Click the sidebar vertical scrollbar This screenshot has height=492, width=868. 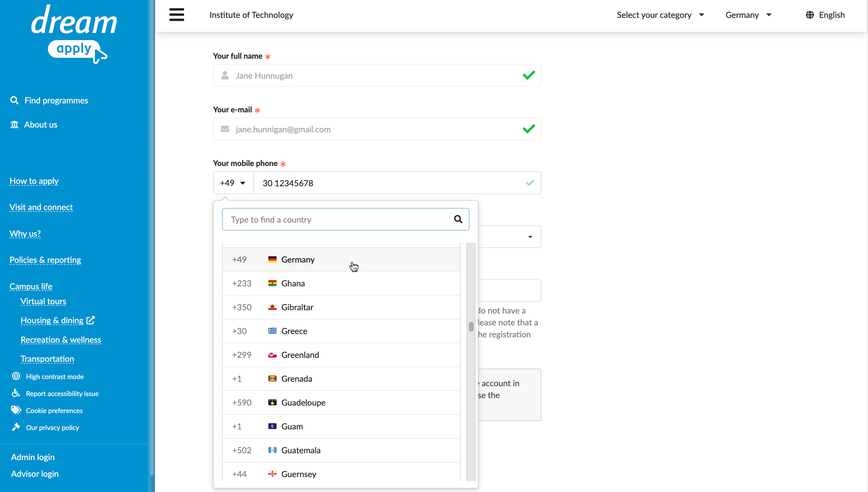pos(152,238)
